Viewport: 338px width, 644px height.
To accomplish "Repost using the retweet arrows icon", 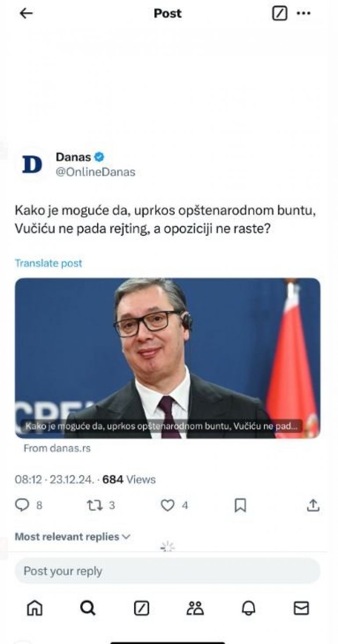I will [95, 506].
